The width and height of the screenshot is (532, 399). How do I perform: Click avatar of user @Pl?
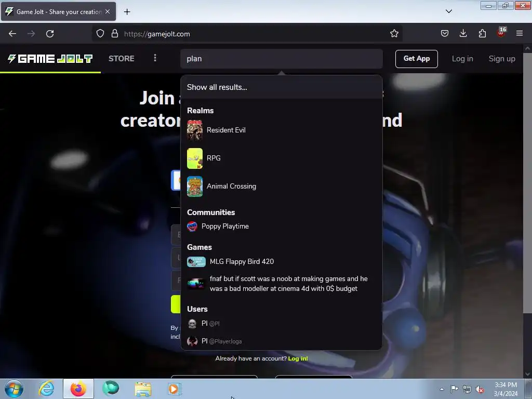[192, 324]
